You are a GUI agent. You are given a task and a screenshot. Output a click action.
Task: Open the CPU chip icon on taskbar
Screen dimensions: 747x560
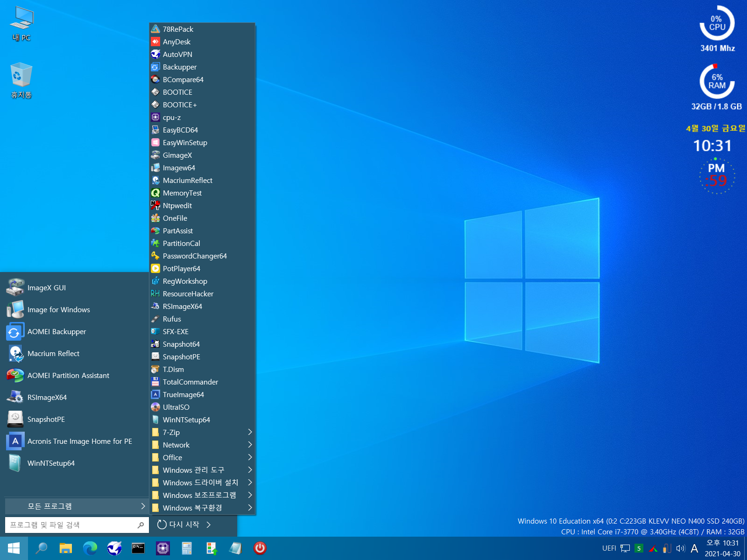click(x=162, y=548)
